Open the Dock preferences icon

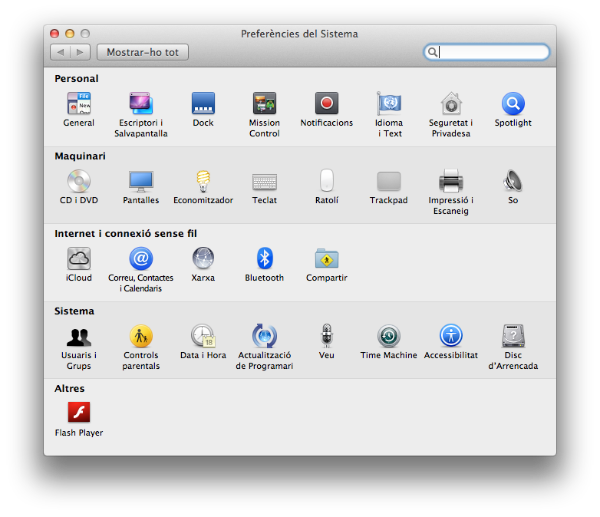tap(203, 103)
